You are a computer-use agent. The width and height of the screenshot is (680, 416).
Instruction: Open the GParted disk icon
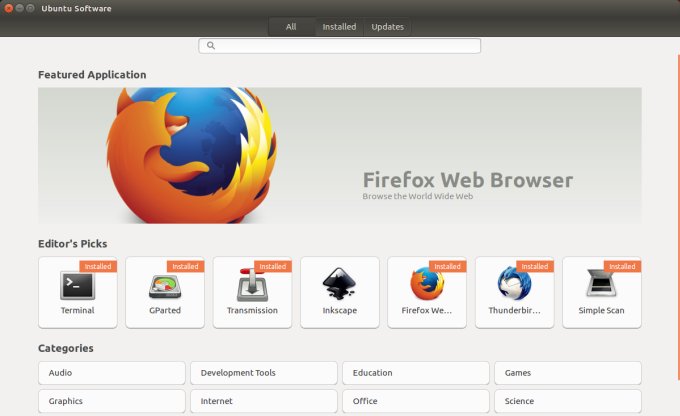(x=165, y=286)
